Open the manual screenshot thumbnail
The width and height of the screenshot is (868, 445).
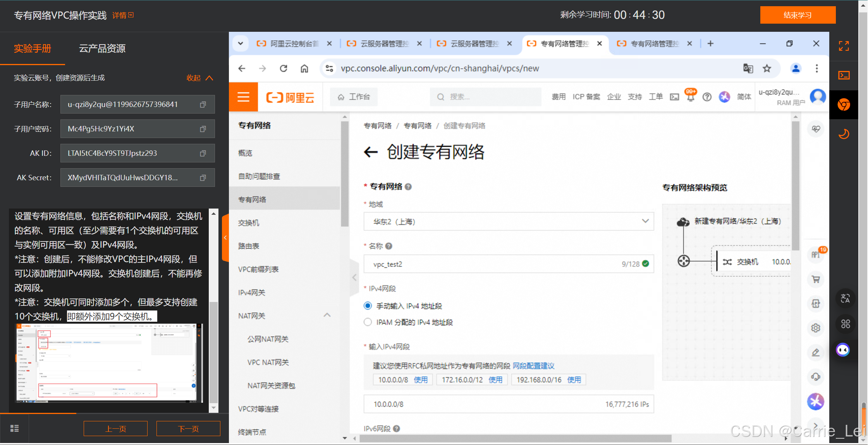(109, 363)
